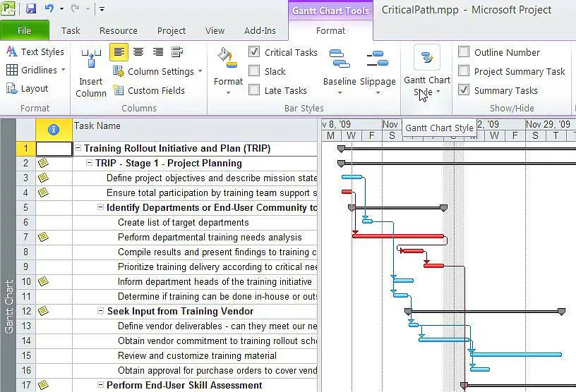Click the Gantt Chart Style gallery button
The height and width of the screenshot is (392, 576).
[427, 71]
